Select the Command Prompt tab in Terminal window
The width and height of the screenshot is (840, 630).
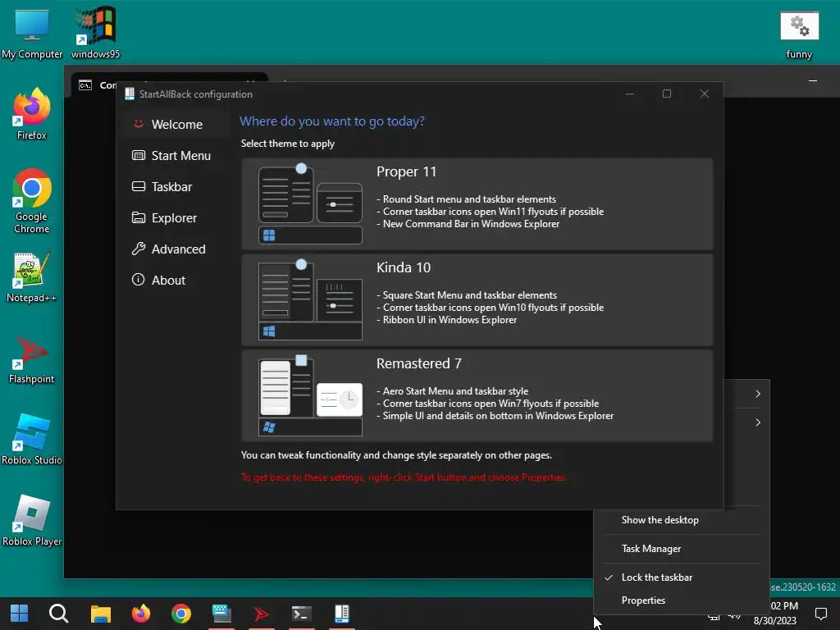(97, 85)
